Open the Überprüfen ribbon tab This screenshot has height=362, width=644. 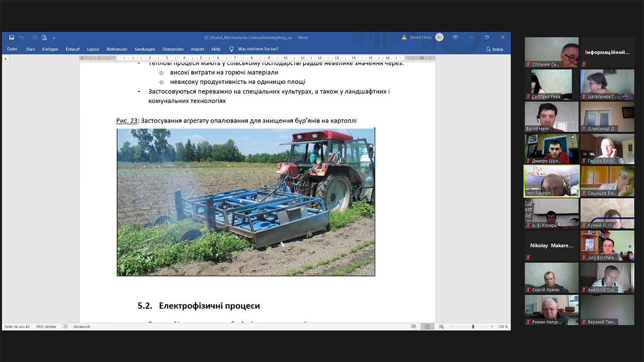click(172, 49)
